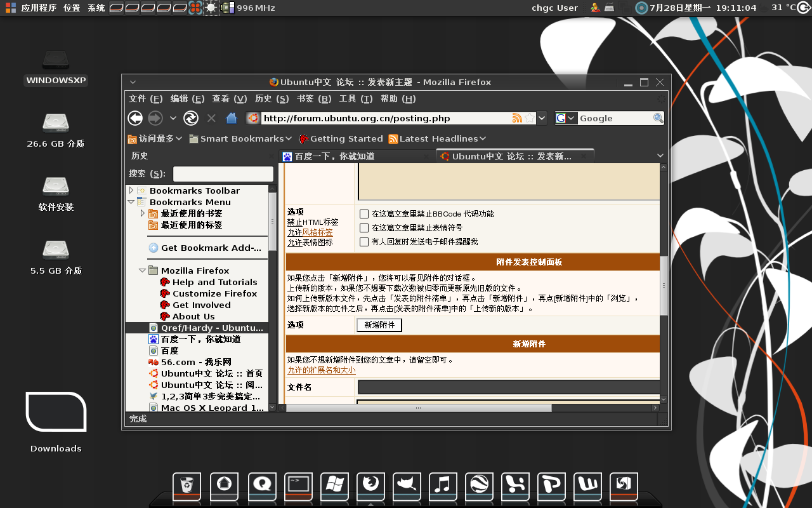This screenshot has height=508, width=812.
Task: Open the search engine selector dropdown
Action: click(x=566, y=118)
